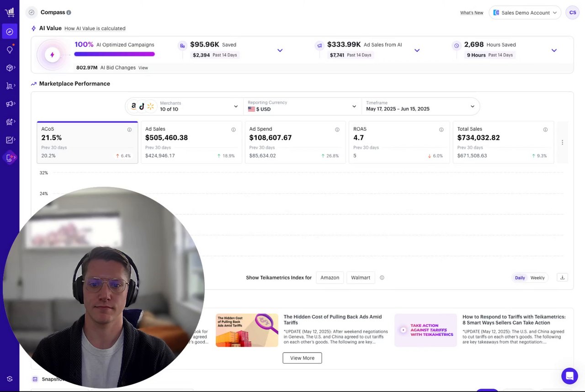Click the ACoS info icon
585x392 pixels.
coord(129,130)
